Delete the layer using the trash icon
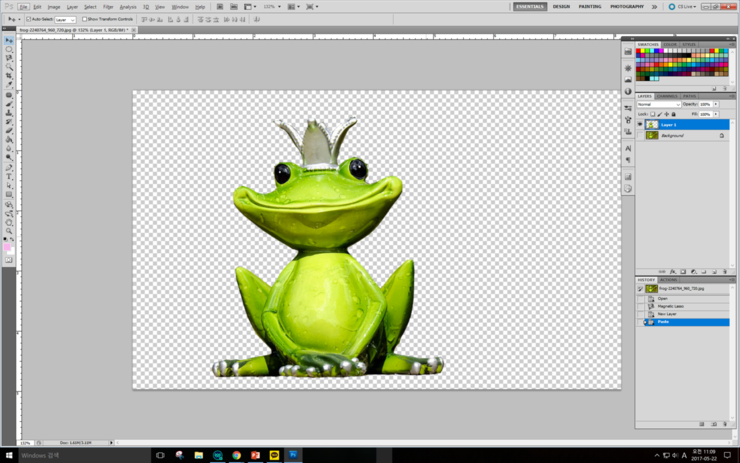Screen dimensions: 740x463 point(724,271)
